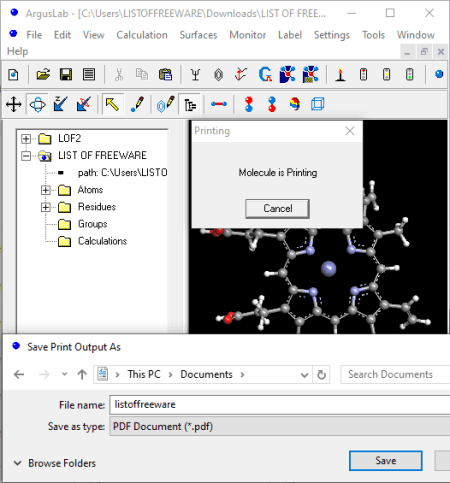
Task: Click the New molecule document icon
Action: (x=13, y=74)
